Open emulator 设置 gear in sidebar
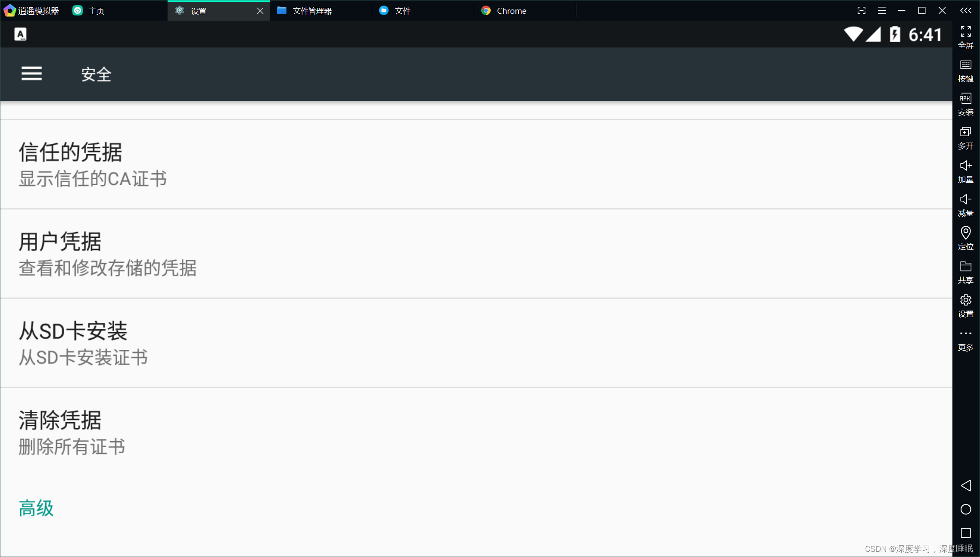 tap(965, 305)
